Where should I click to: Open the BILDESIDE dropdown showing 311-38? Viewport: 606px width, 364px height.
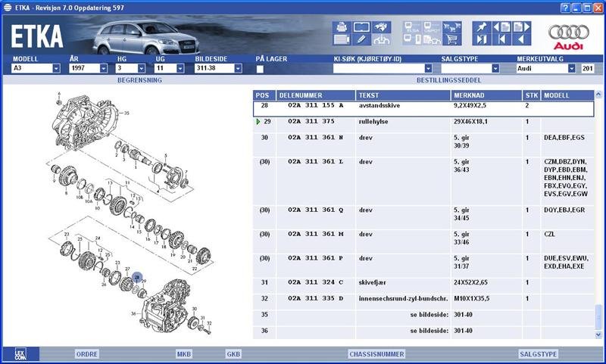tap(238, 68)
